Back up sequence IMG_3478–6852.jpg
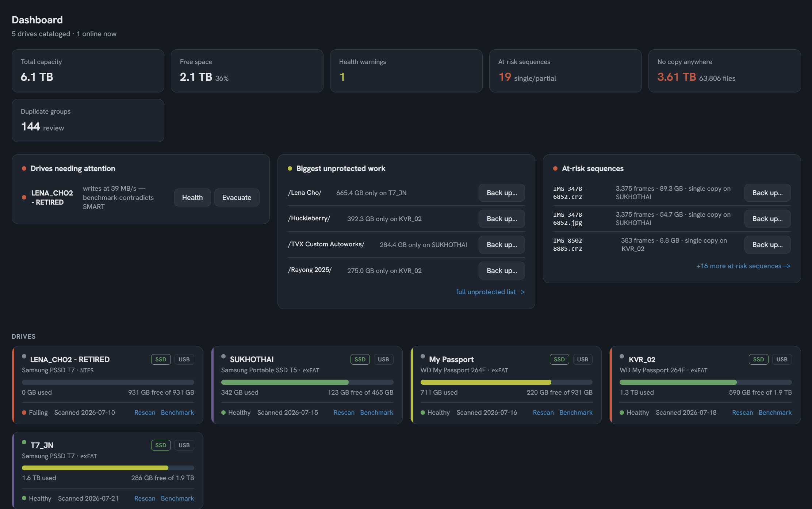The image size is (812, 509). (x=767, y=219)
